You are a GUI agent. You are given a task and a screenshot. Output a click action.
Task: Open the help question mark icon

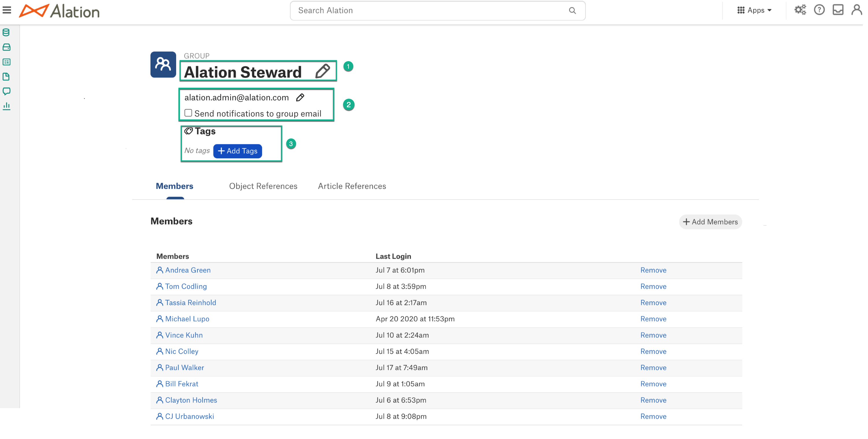coord(819,10)
